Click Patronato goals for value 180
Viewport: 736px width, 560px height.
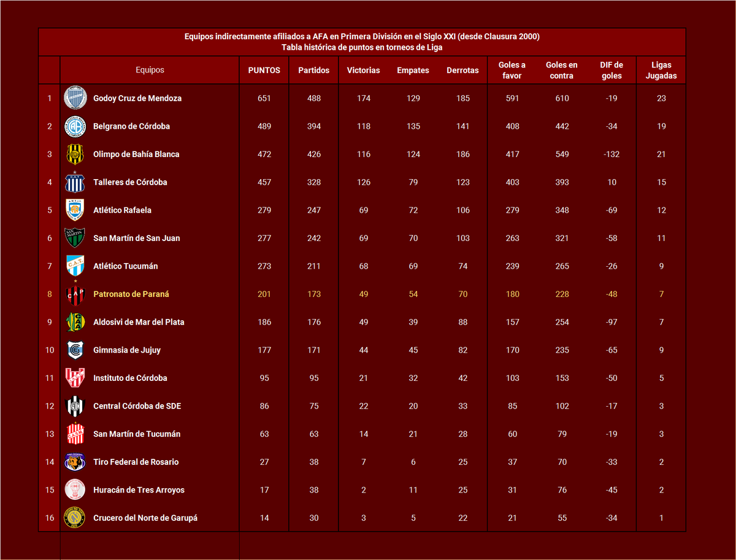(x=512, y=294)
